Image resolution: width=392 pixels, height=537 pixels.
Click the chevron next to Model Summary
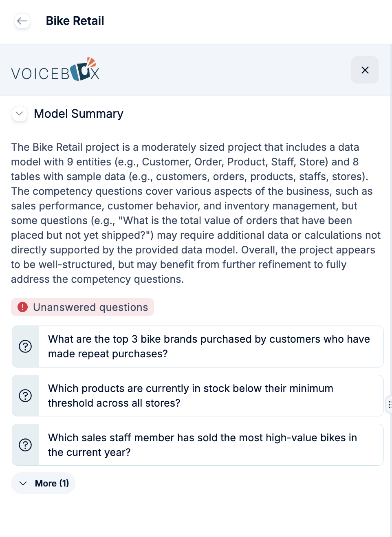[19, 114]
